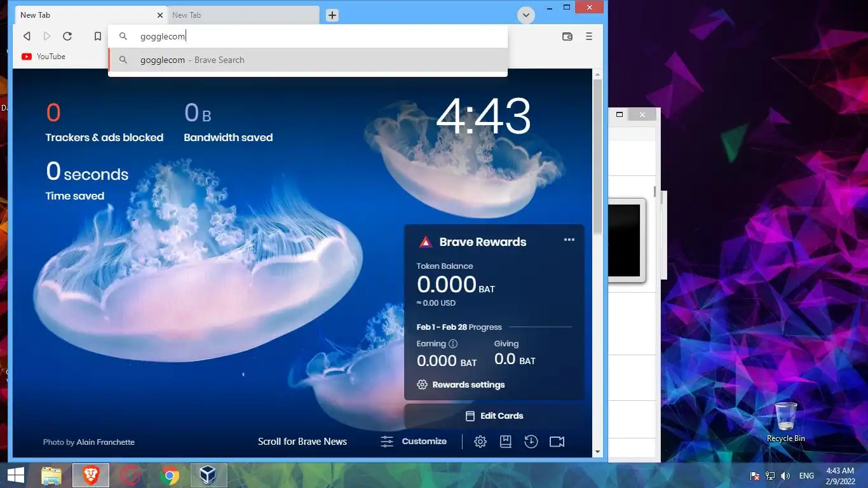Click the 4:43 clock widget
The image size is (868, 488).
coord(484,116)
